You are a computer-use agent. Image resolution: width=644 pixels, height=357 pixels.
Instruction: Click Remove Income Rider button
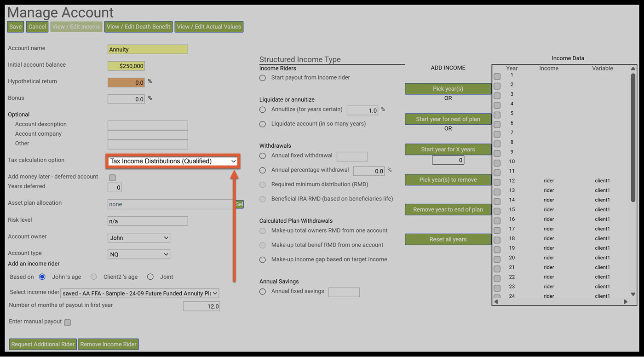click(x=109, y=344)
